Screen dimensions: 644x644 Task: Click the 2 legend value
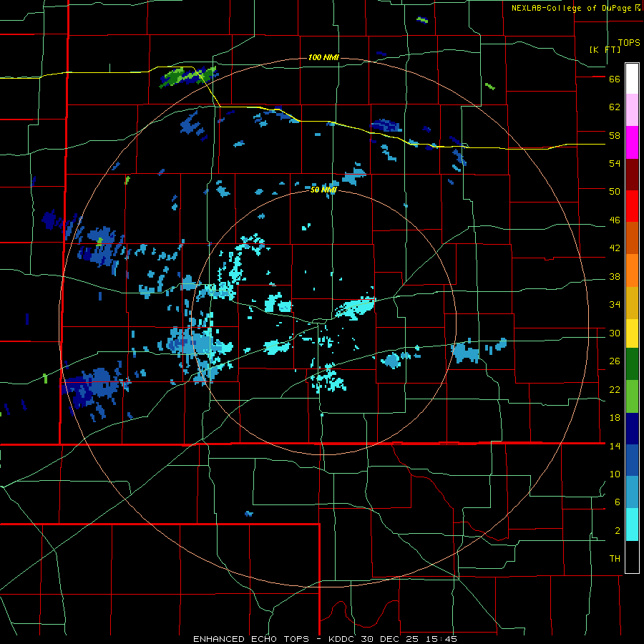coord(618,531)
